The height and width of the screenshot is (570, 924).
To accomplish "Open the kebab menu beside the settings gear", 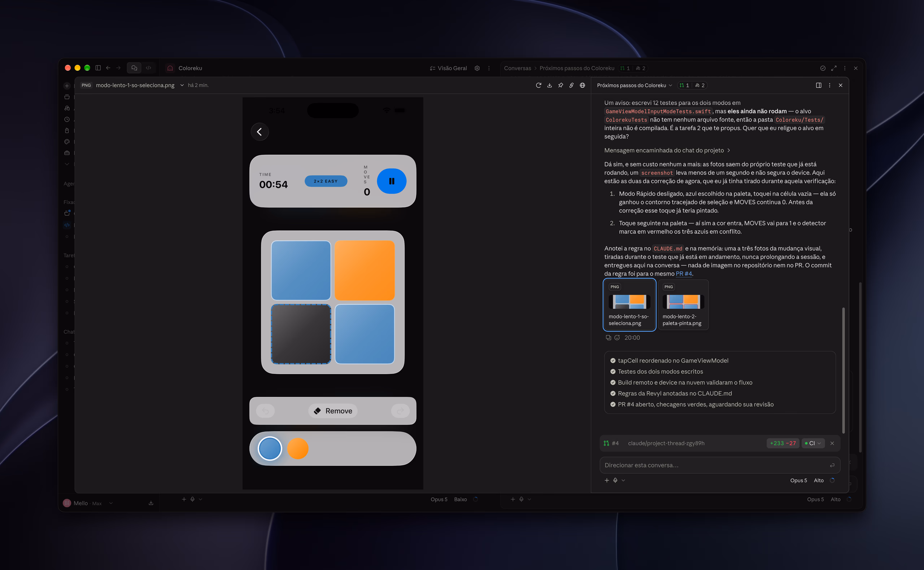I will tap(489, 68).
